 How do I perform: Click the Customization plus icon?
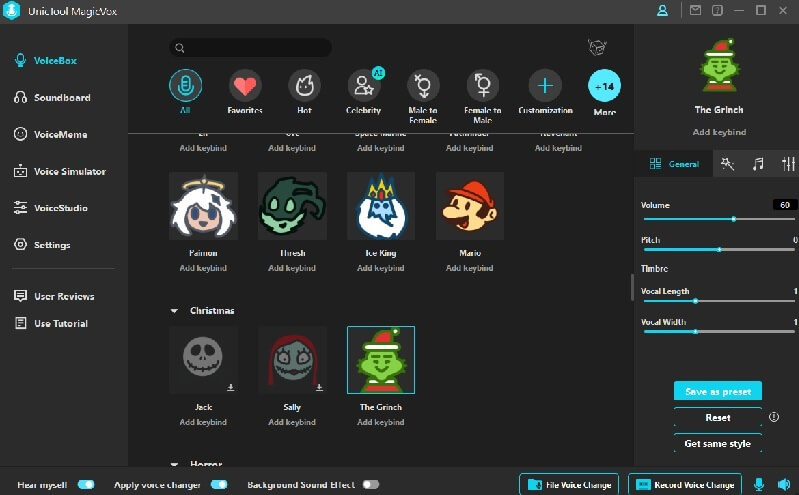click(544, 87)
